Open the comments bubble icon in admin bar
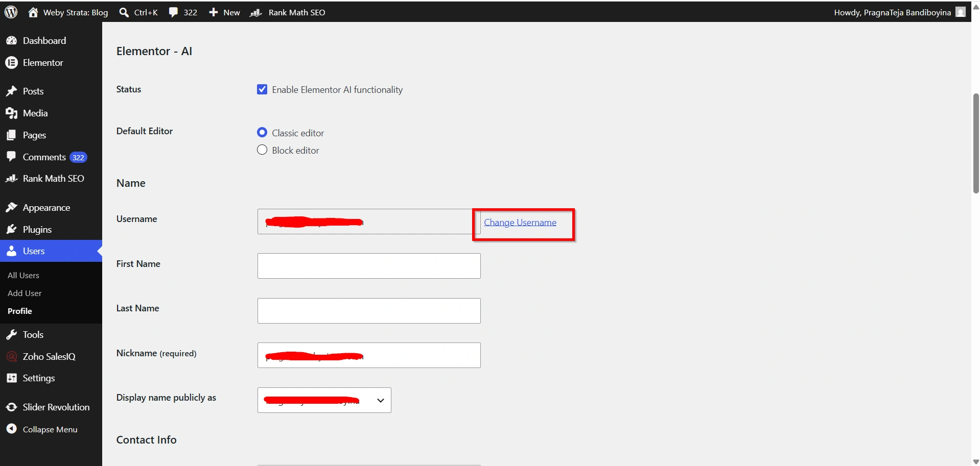 [x=174, y=12]
